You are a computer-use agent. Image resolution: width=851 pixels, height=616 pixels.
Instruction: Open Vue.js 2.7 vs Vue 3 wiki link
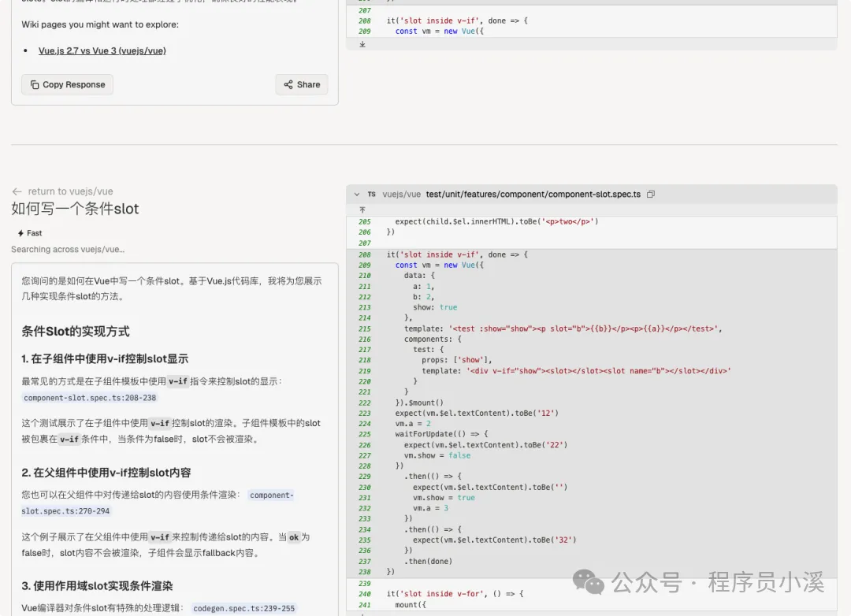click(102, 50)
